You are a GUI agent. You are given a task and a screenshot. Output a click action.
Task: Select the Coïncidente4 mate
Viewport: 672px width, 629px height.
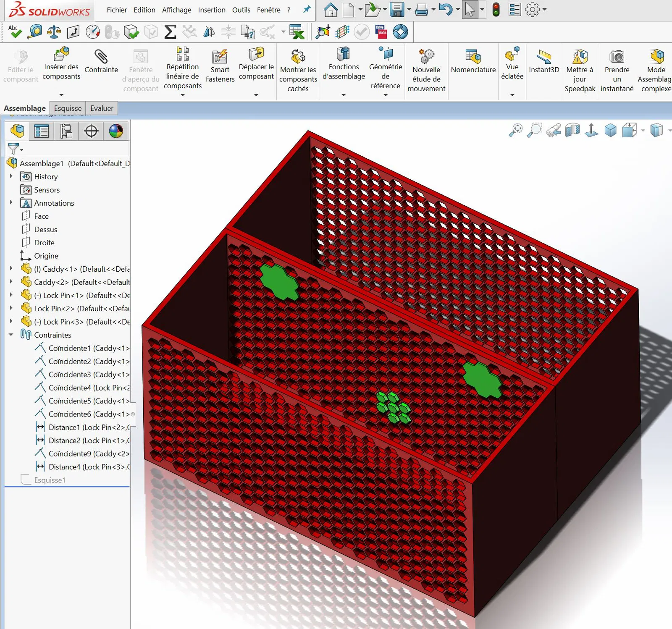pos(82,388)
